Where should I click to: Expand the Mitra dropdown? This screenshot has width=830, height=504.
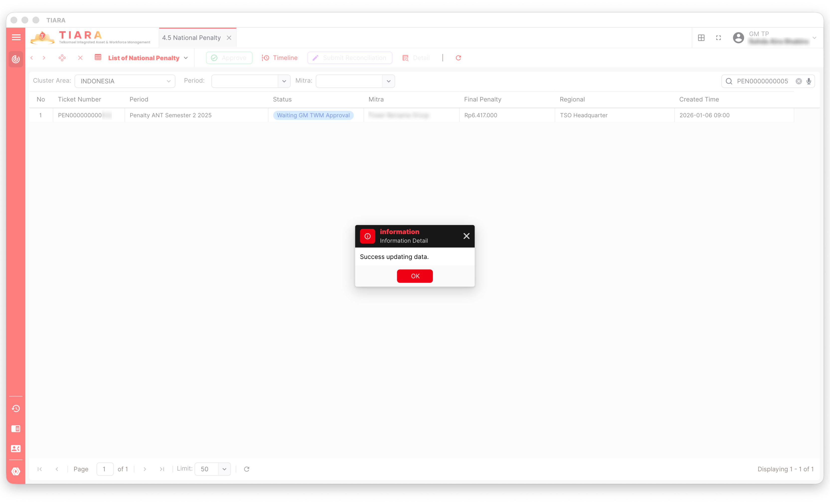click(388, 81)
